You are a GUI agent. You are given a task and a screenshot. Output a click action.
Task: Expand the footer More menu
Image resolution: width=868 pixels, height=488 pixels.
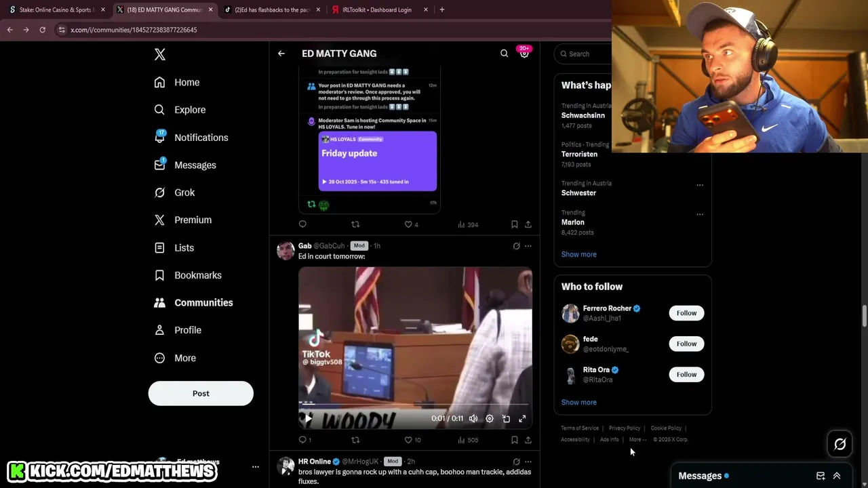tap(637, 439)
